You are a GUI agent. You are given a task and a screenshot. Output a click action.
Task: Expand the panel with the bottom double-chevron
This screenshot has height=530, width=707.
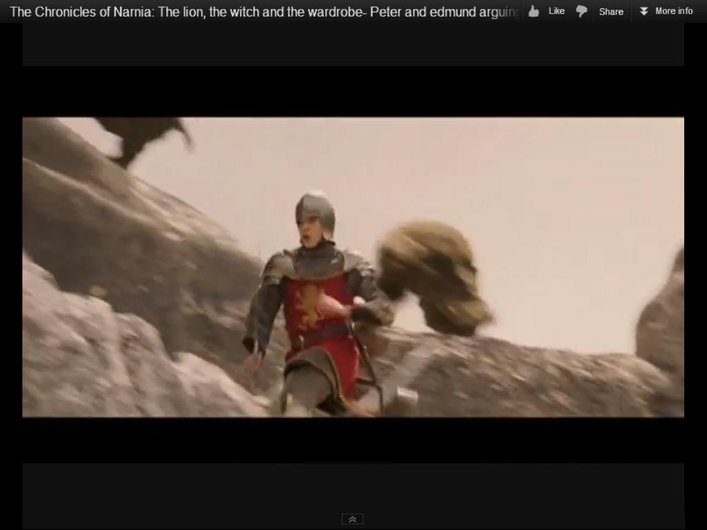click(x=352, y=519)
